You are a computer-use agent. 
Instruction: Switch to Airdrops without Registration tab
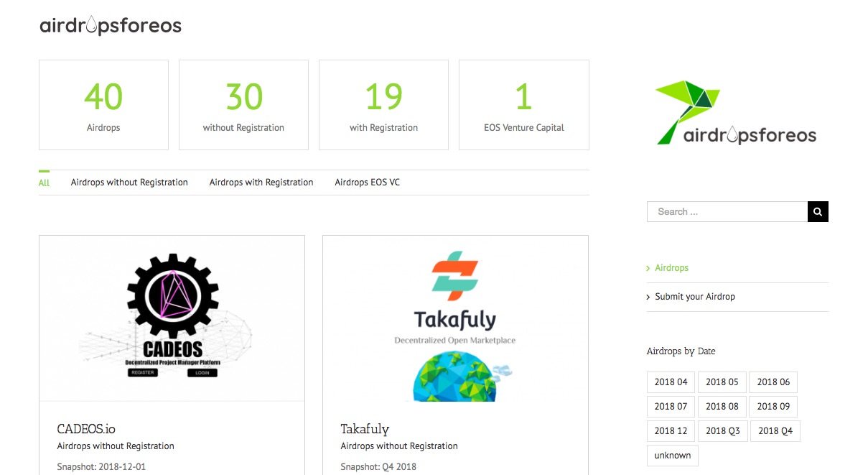click(x=129, y=183)
